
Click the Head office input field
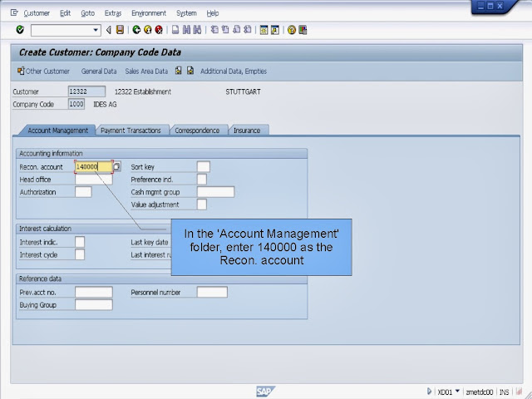94,180
